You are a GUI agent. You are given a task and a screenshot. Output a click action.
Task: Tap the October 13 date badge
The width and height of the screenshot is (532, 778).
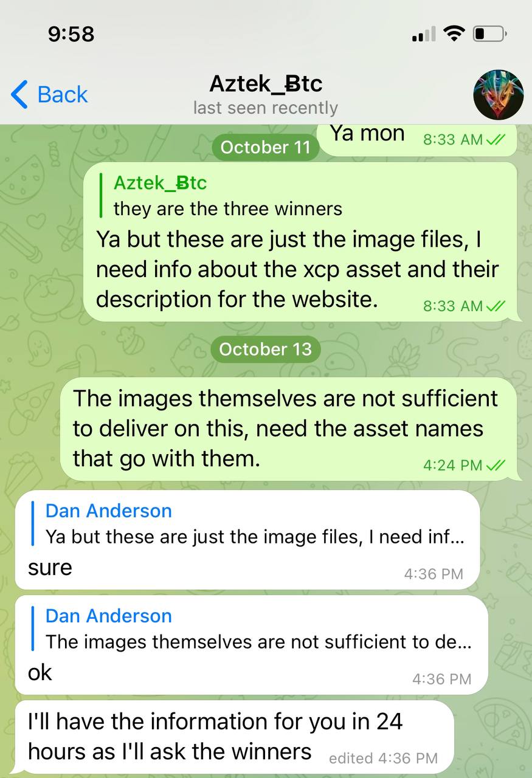(265, 349)
